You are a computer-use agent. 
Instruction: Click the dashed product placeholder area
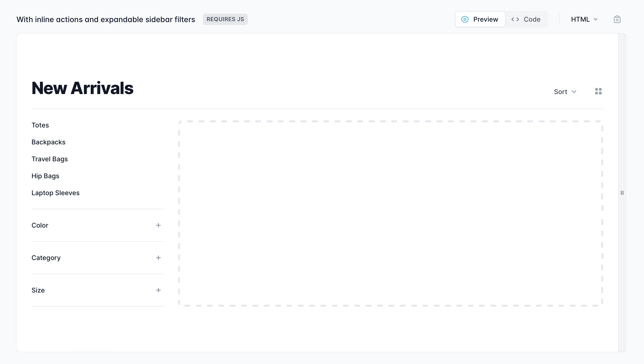click(390, 214)
